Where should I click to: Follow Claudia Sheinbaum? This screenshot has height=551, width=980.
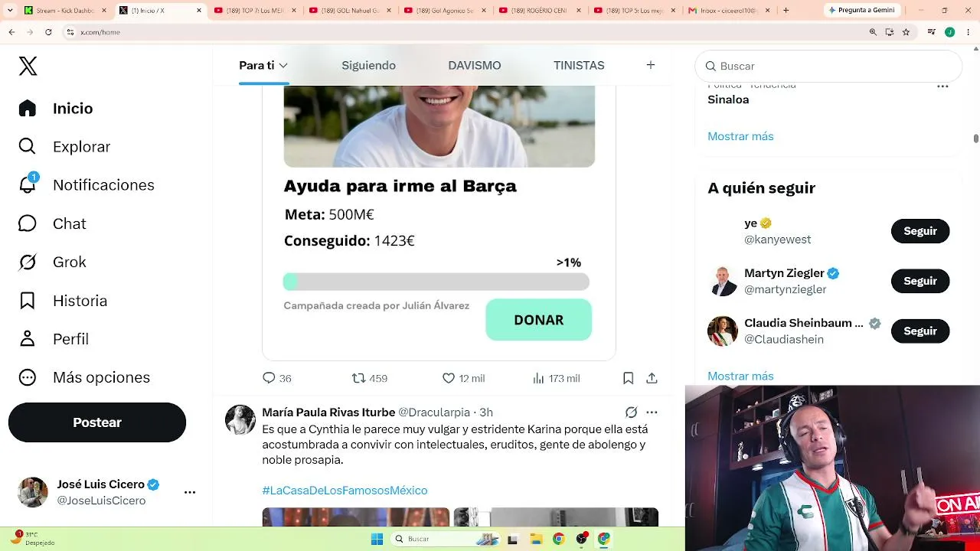point(920,331)
